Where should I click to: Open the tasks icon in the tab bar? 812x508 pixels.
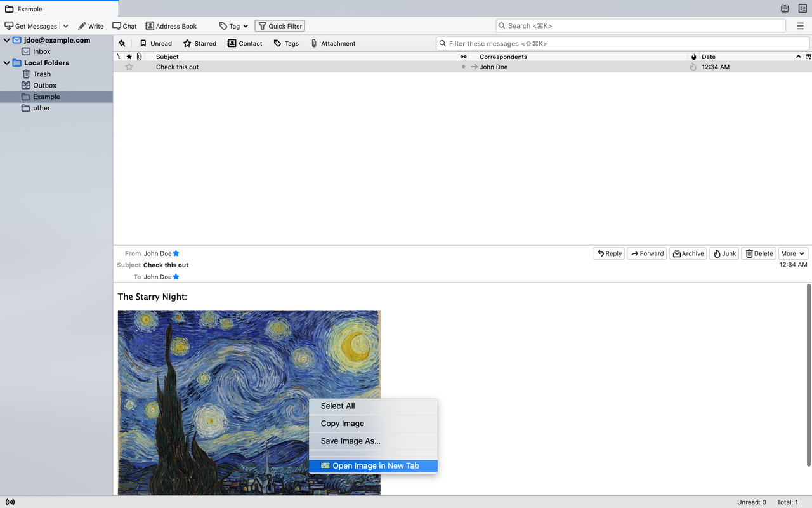point(802,9)
